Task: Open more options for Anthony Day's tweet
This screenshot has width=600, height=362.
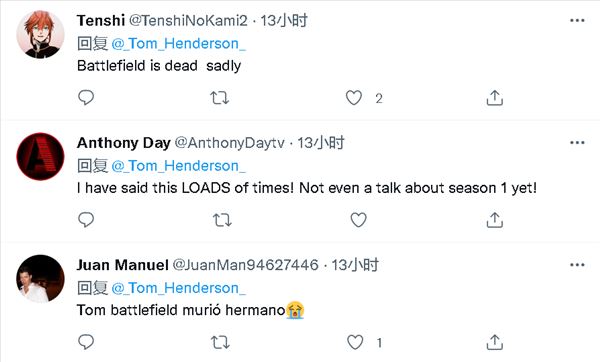Action: 577,143
